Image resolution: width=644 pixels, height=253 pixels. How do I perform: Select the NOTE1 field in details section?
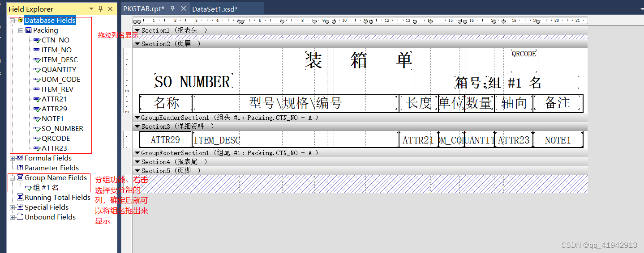point(558,139)
